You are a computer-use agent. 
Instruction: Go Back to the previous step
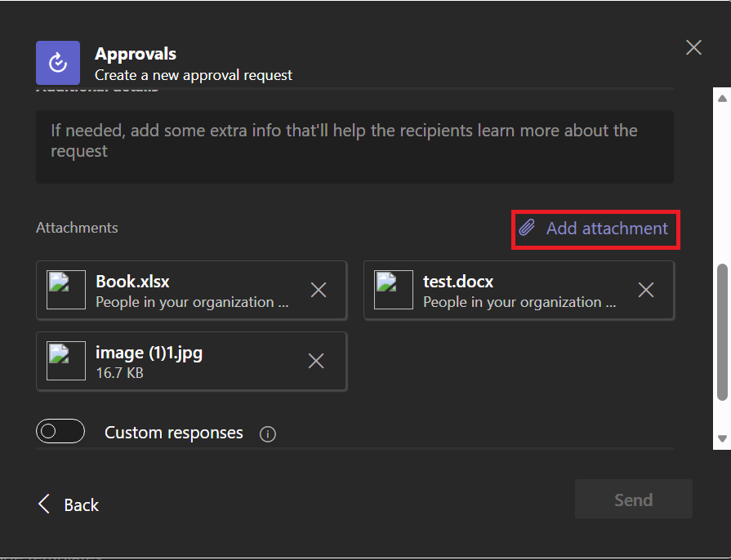click(69, 504)
